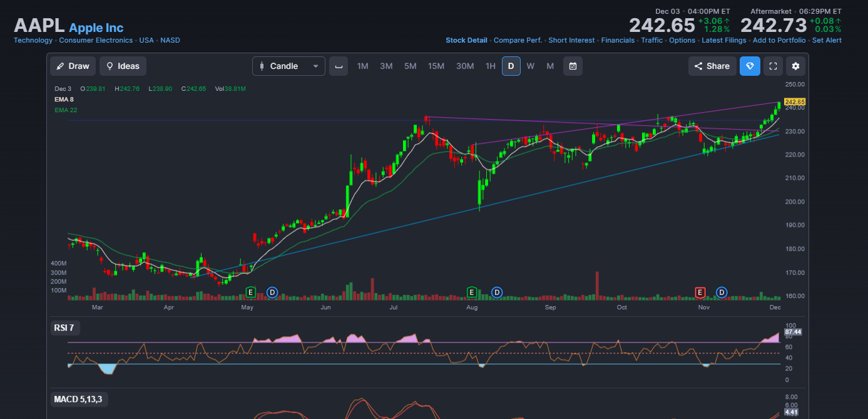Select the 15M interval
This screenshot has width=868, height=419.
click(436, 66)
